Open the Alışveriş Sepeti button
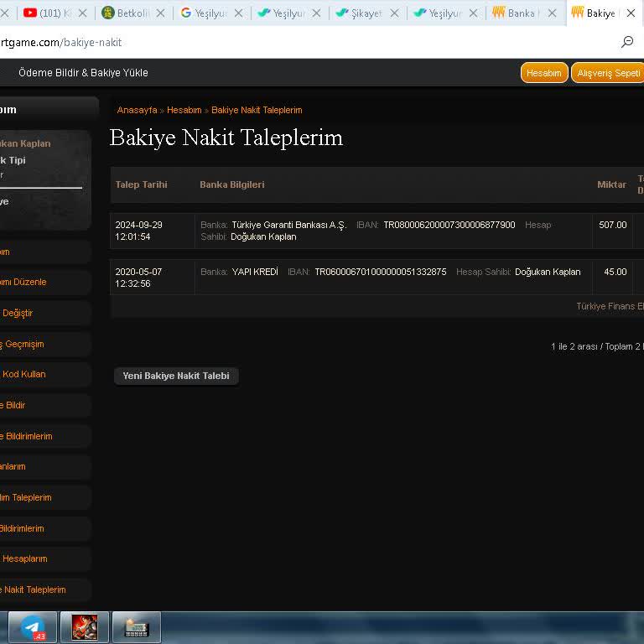The image size is (644, 644). pos(608,73)
